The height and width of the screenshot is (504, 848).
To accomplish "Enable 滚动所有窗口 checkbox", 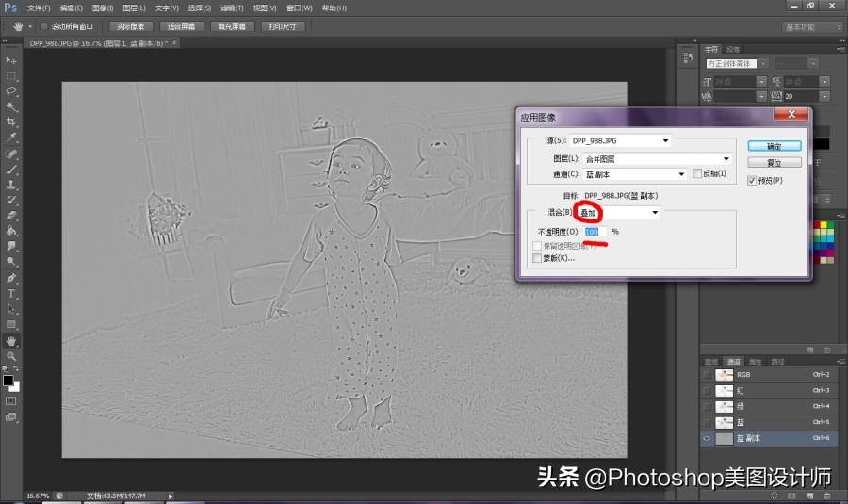I will tap(44, 26).
